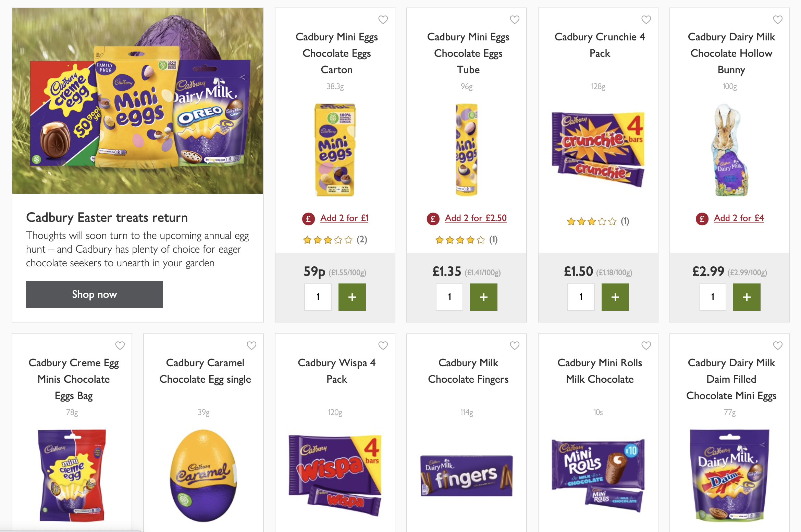Viewport: 801px width, 532px height.
Task: Open the 'Add 2 for £1' offer link
Action: tap(344, 218)
